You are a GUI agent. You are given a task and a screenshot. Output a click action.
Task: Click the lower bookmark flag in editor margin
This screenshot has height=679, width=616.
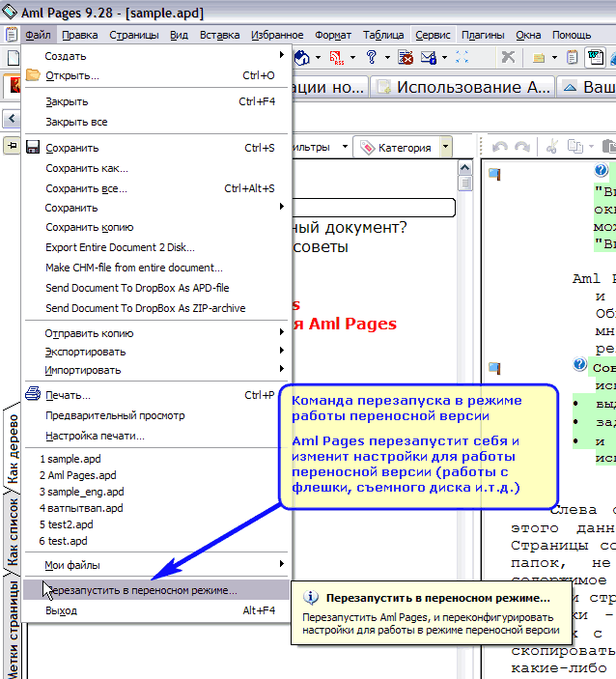coord(494,369)
